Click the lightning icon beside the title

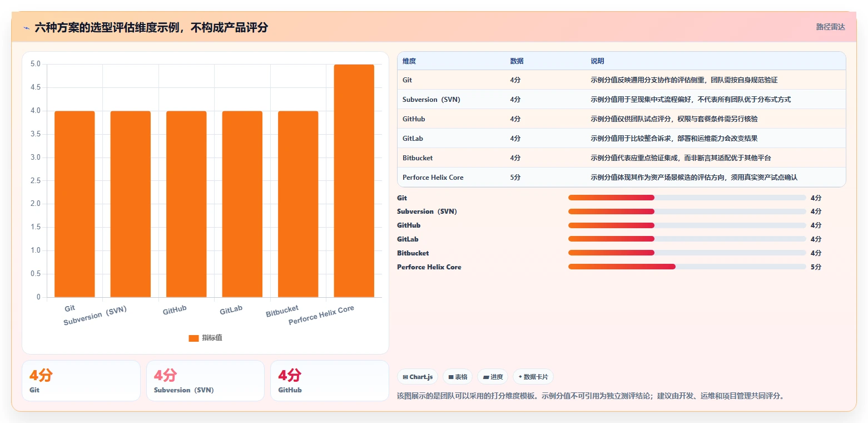coord(27,27)
